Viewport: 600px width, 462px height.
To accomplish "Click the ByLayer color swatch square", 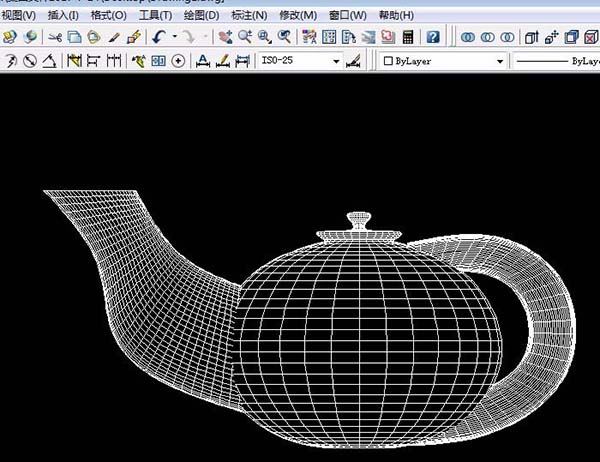I will (x=388, y=61).
